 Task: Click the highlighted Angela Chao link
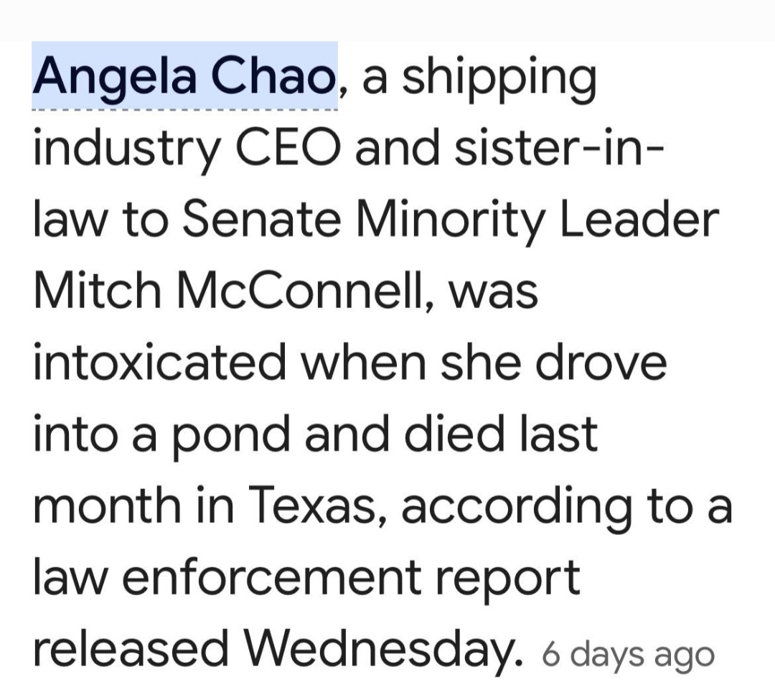click(x=184, y=76)
